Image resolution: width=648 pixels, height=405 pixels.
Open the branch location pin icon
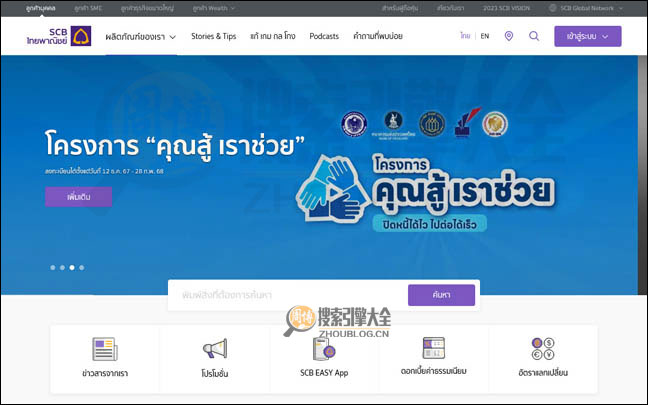[509, 36]
